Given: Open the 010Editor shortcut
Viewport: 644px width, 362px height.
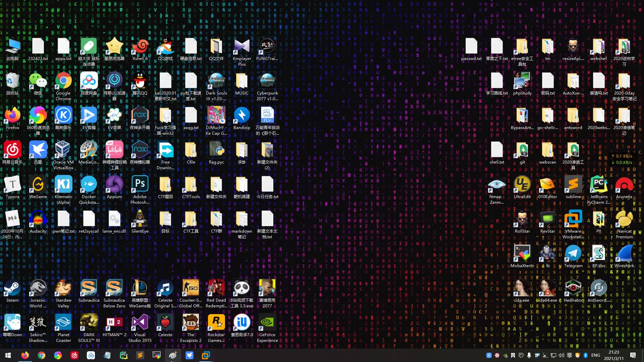Looking at the screenshot, I should pos(547,185).
